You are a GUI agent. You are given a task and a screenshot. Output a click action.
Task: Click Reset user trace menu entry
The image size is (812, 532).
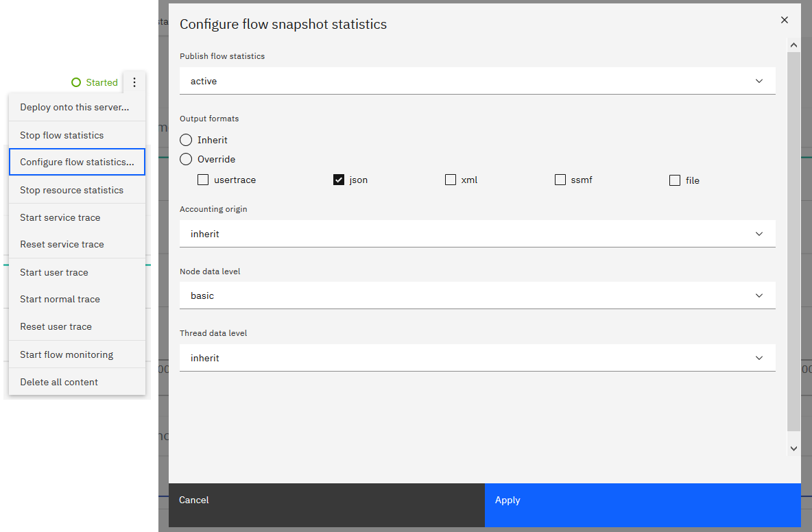77,326
